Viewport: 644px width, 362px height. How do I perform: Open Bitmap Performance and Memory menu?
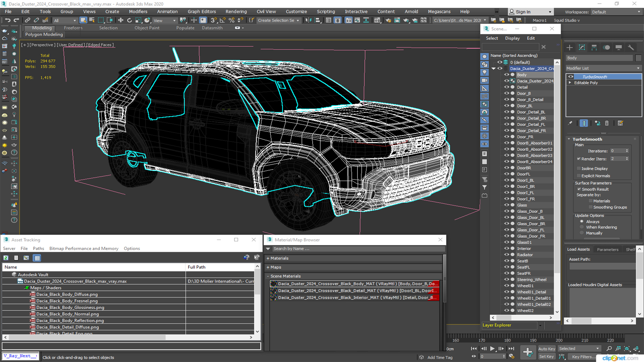click(x=84, y=248)
